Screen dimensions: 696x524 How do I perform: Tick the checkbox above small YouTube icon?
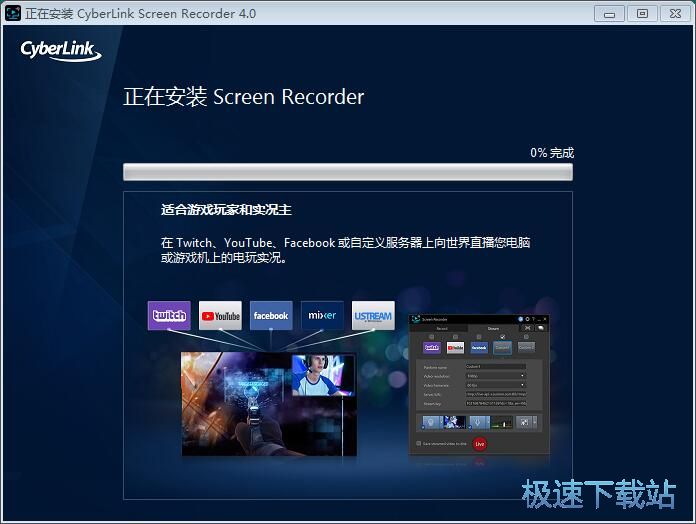[455, 337]
